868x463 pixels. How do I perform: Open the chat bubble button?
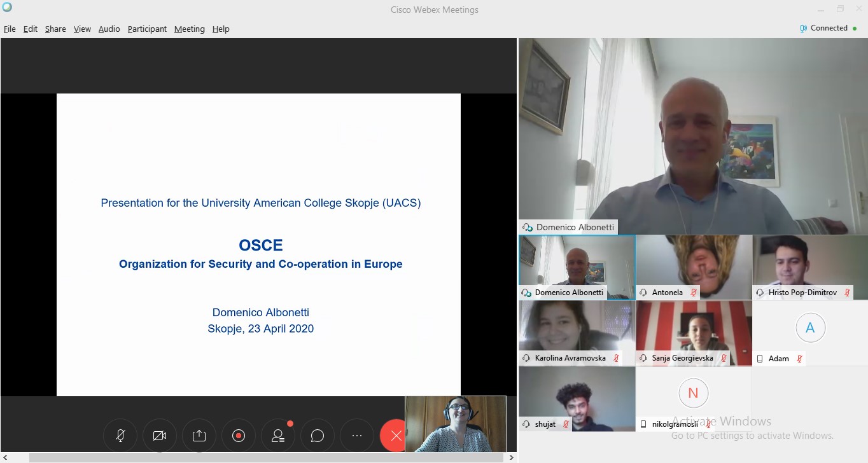pos(318,436)
